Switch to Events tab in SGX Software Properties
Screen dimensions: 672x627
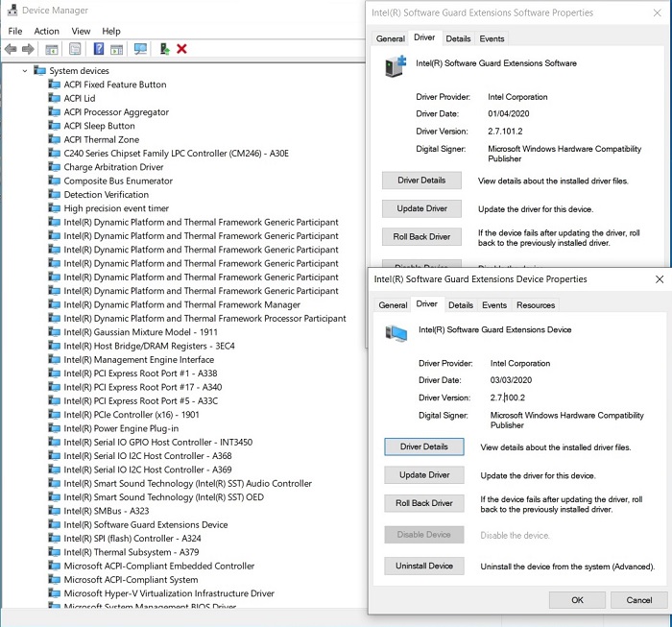[x=492, y=38]
